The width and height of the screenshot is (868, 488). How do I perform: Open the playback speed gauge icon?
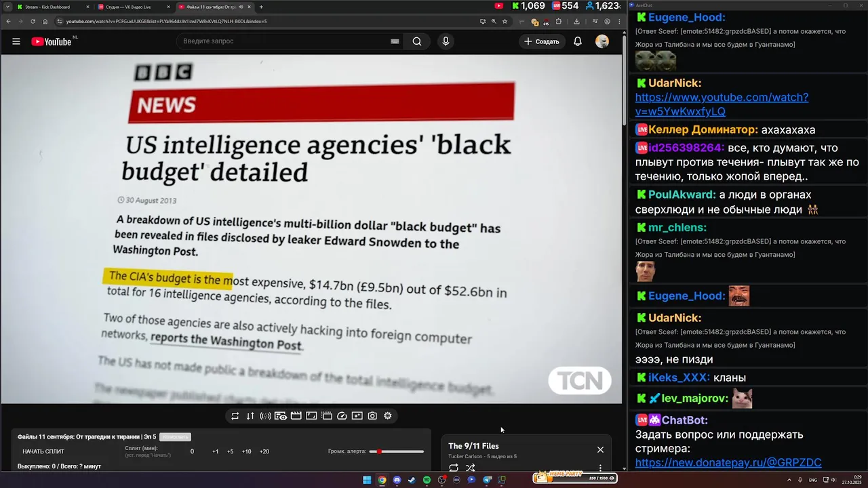[342, 416]
